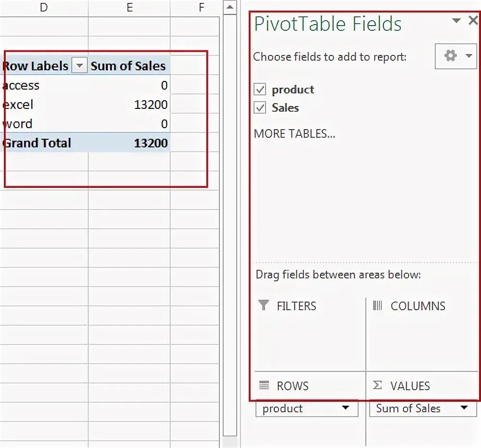Uncheck the Sales field checkbox
The width and height of the screenshot is (481, 448).
pyautogui.click(x=260, y=108)
